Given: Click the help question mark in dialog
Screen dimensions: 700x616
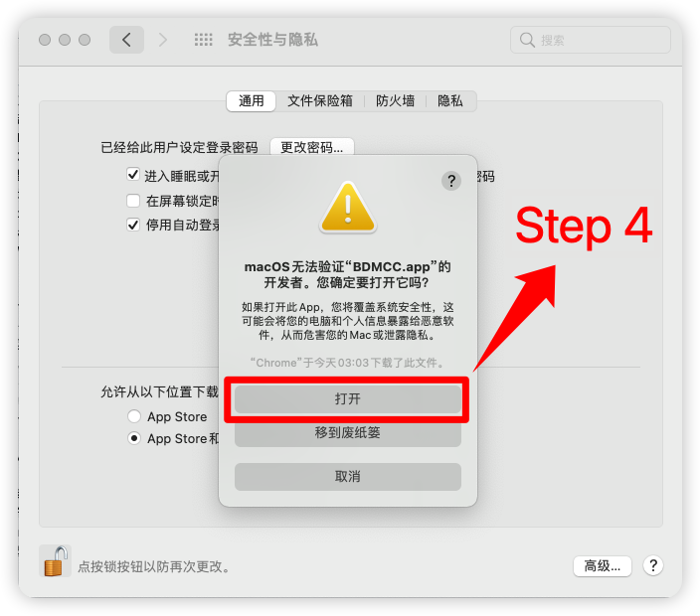Looking at the screenshot, I should pyautogui.click(x=451, y=181).
